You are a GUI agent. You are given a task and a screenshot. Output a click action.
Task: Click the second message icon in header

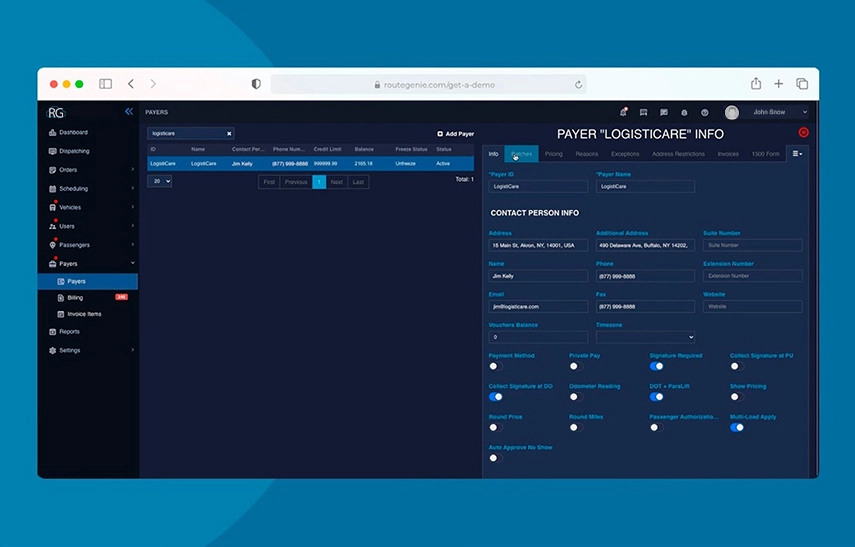pos(664,112)
